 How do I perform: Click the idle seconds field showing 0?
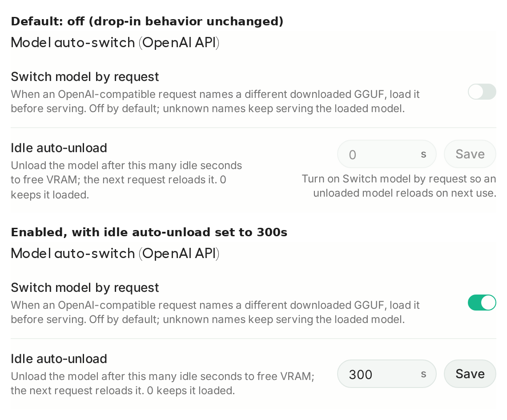point(387,154)
